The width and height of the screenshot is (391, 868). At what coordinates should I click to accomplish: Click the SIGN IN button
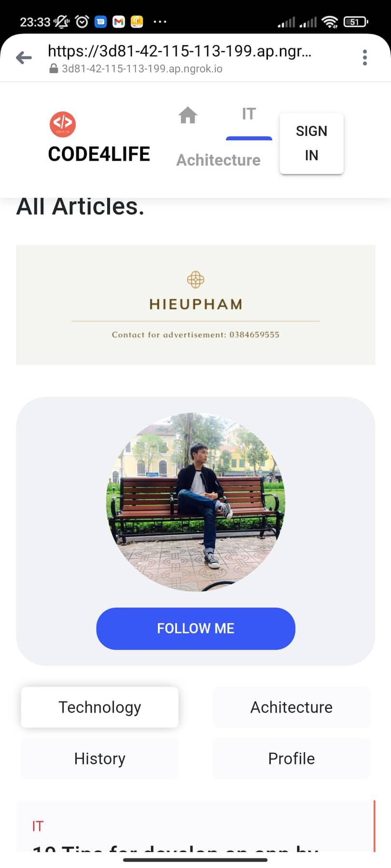pyautogui.click(x=311, y=143)
